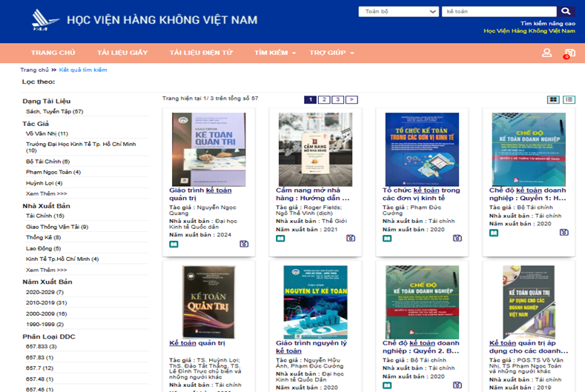
Task: Open TÀI LIỆU ĐIỆN TỬ menu item
Action: [201, 53]
